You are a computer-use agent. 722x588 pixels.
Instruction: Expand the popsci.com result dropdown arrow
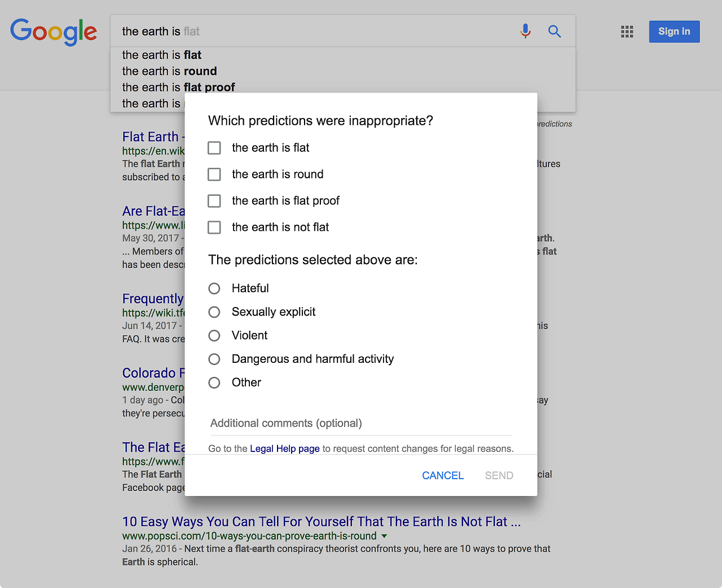pos(384,536)
